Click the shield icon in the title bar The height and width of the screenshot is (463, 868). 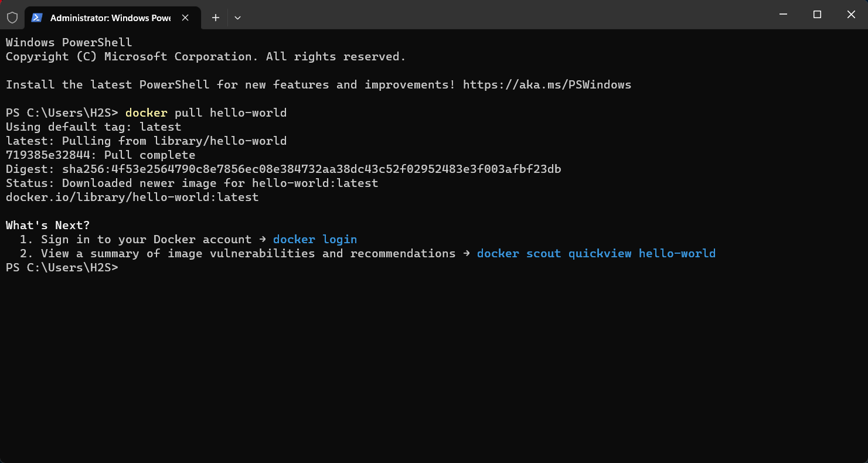pyautogui.click(x=12, y=18)
